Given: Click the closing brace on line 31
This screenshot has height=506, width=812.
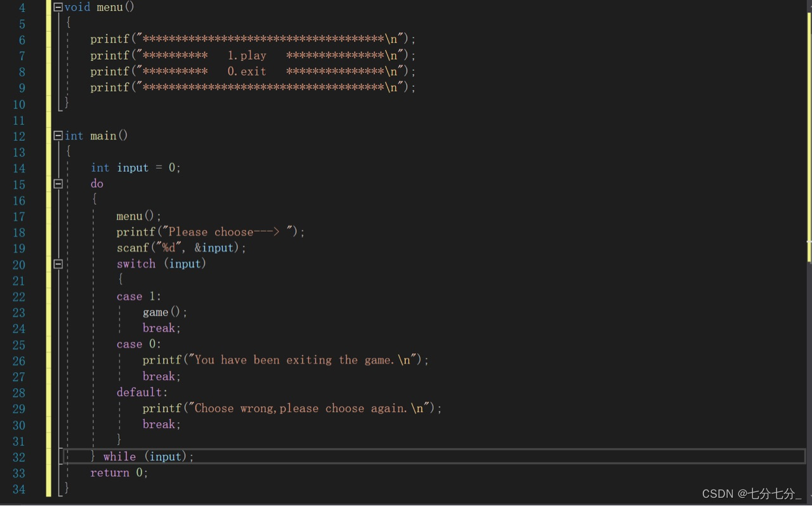Looking at the screenshot, I should 120,440.
